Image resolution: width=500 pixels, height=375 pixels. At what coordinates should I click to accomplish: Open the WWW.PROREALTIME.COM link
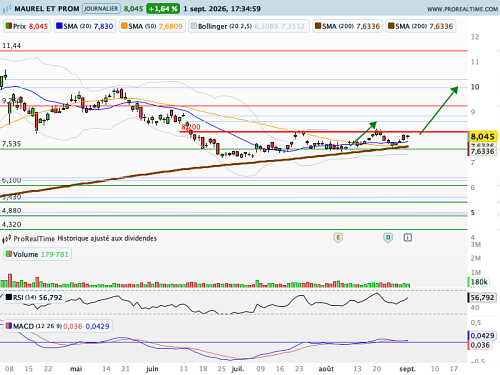[x=462, y=9]
